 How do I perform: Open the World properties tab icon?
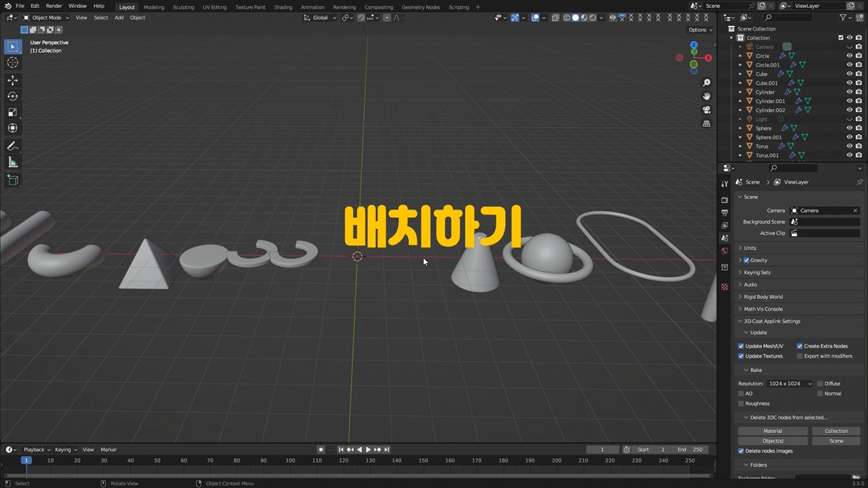tap(724, 250)
